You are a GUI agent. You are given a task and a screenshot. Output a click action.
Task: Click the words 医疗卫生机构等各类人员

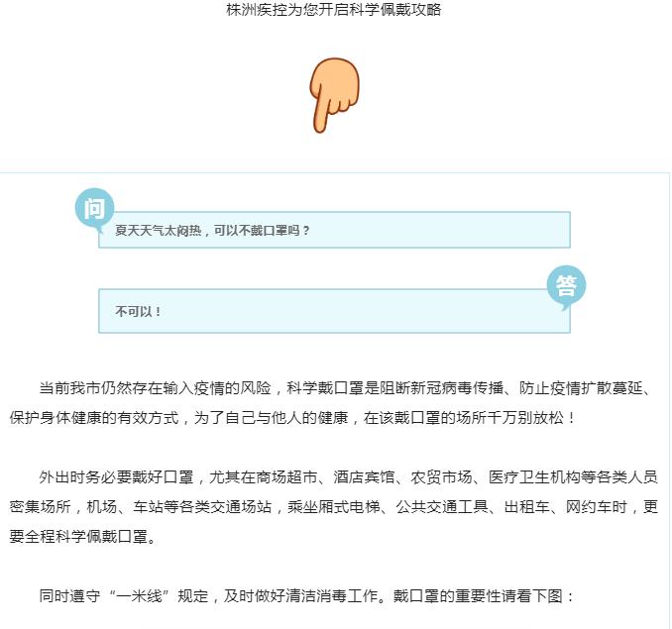(x=574, y=477)
